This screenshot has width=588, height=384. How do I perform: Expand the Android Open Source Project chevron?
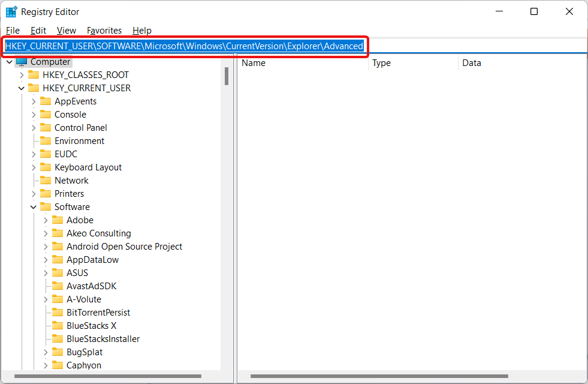click(x=46, y=247)
